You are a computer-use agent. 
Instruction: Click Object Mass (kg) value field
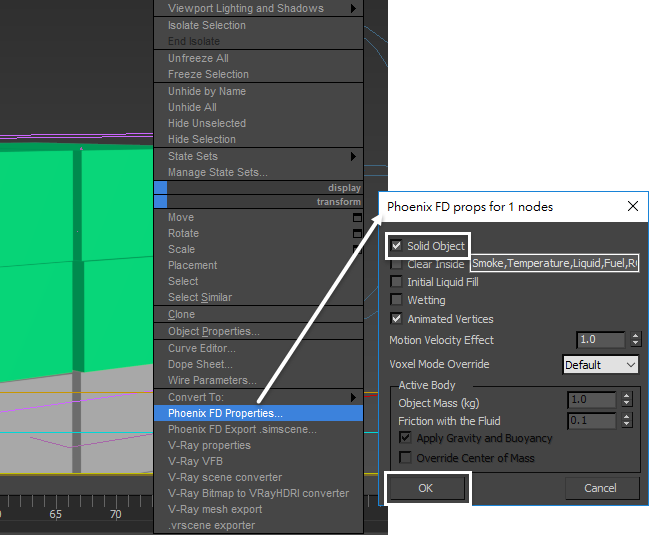[x=591, y=399]
